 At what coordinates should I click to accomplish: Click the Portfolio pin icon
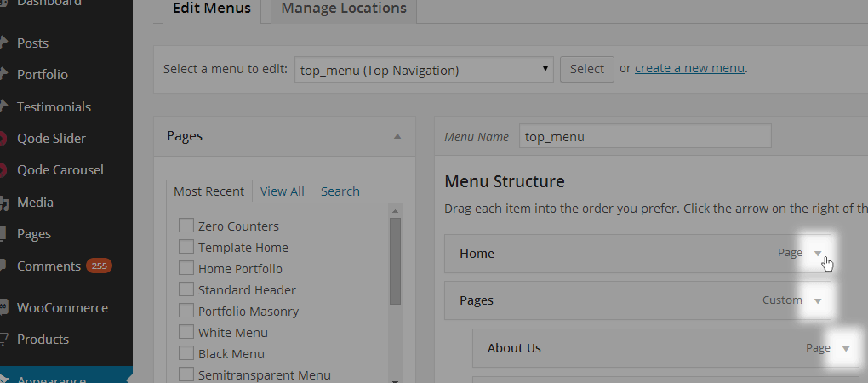point(3,75)
